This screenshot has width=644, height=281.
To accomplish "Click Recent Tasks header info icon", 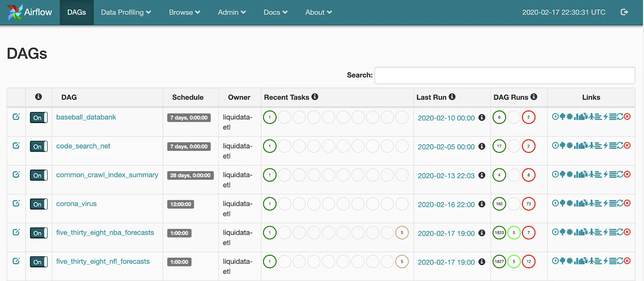I will click(315, 96).
